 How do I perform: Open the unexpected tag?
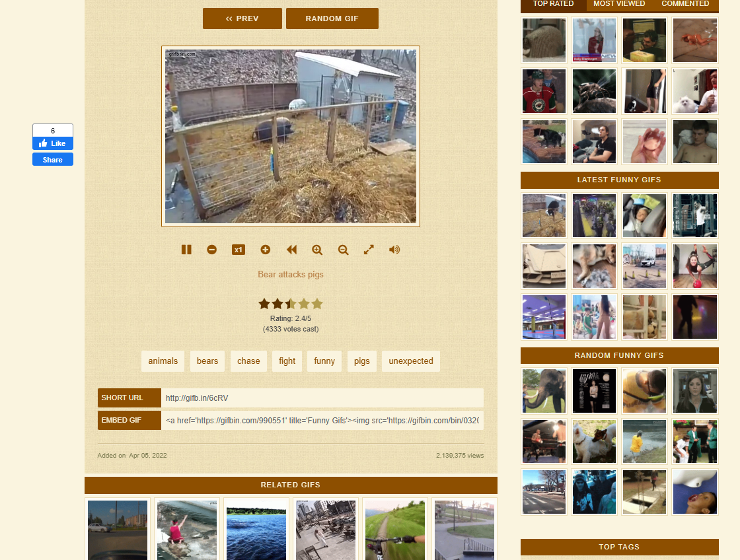coord(411,361)
